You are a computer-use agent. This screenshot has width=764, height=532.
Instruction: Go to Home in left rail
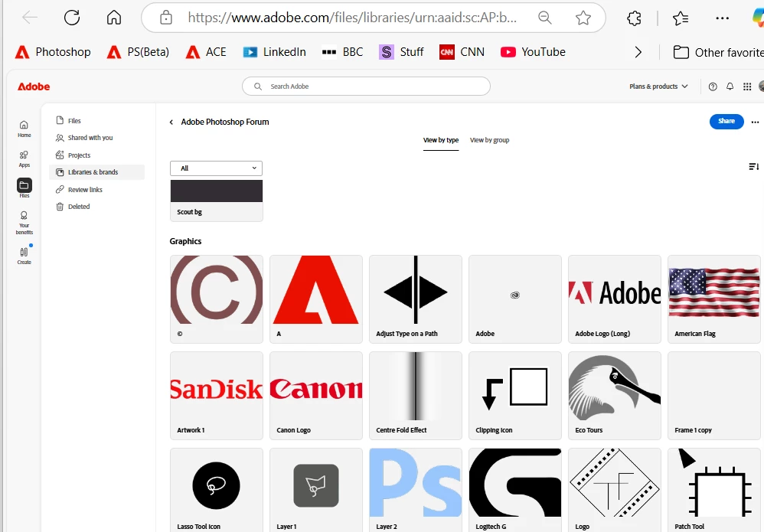24,129
